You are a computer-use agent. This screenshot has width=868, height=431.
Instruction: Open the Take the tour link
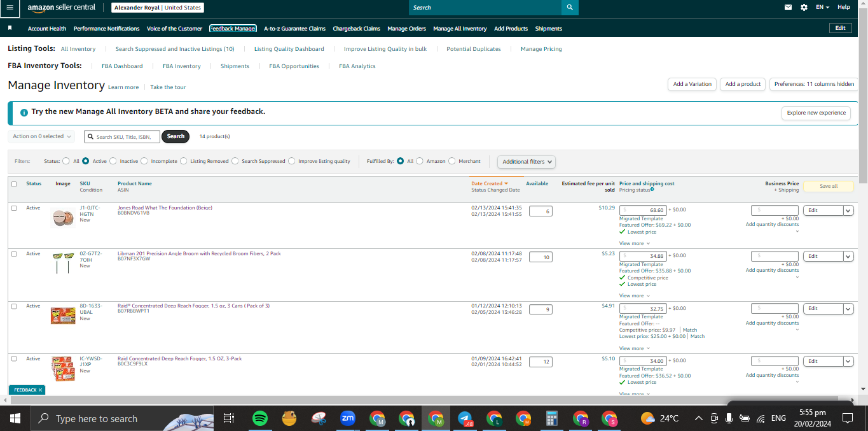pyautogui.click(x=168, y=87)
